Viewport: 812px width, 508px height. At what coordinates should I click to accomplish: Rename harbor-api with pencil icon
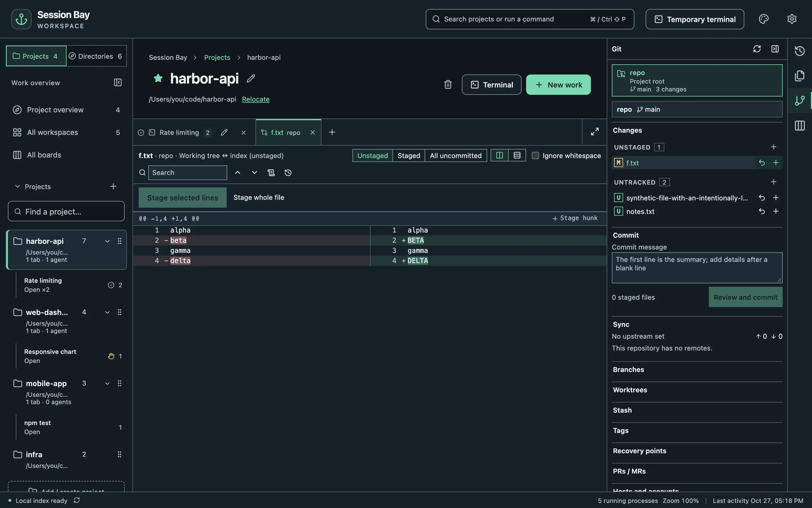click(251, 79)
